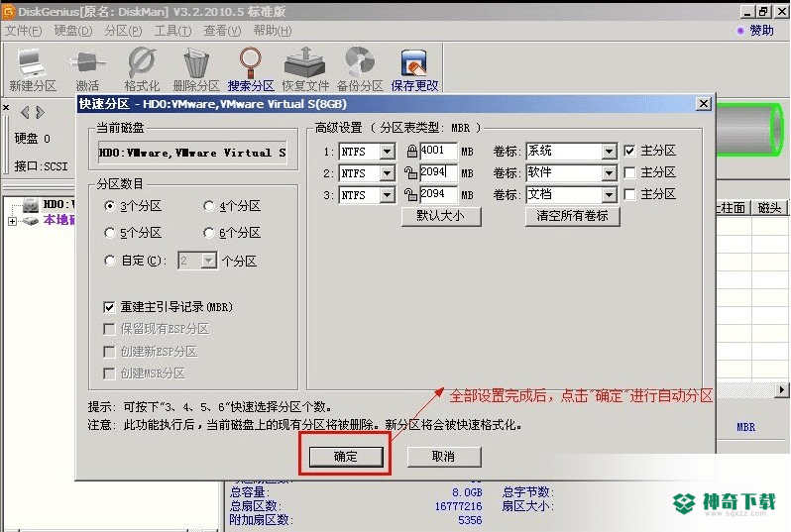Image resolution: width=791 pixels, height=532 pixels.
Task: Click the 8.0GB total capacity value
Action: 467,492
